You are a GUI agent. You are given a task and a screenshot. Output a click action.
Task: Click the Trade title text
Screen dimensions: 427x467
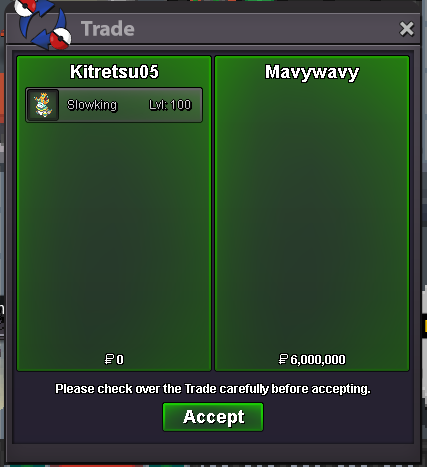[108, 29]
